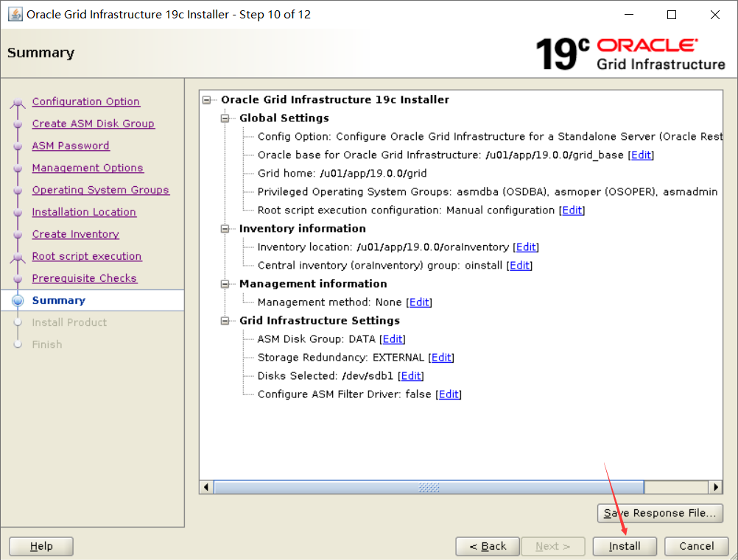Edit the Inventory location path
The image size is (738, 560).
point(526,247)
